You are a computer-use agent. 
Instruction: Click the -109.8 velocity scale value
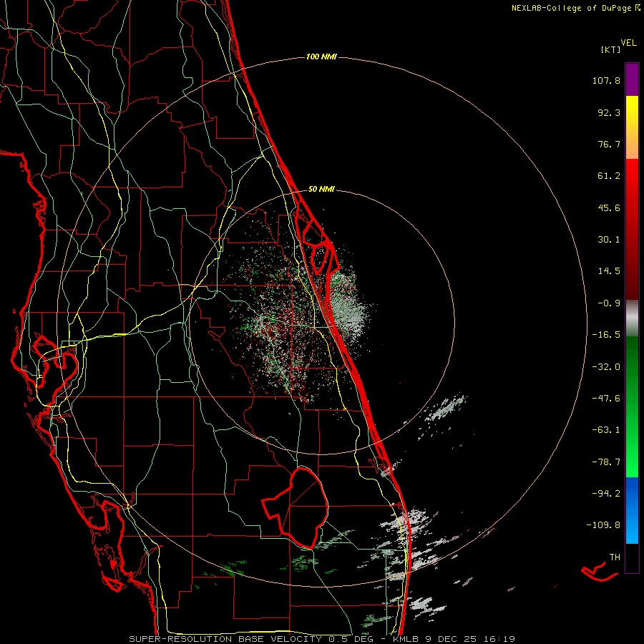click(x=603, y=525)
